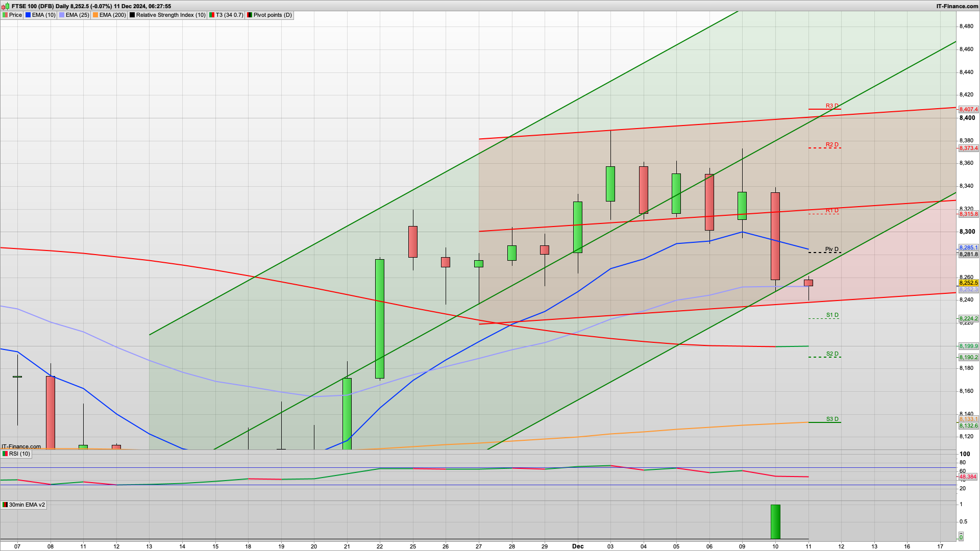Image resolution: width=980 pixels, height=551 pixels.
Task: Click the 48.384 RSI value tag
Action: click(x=968, y=477)
